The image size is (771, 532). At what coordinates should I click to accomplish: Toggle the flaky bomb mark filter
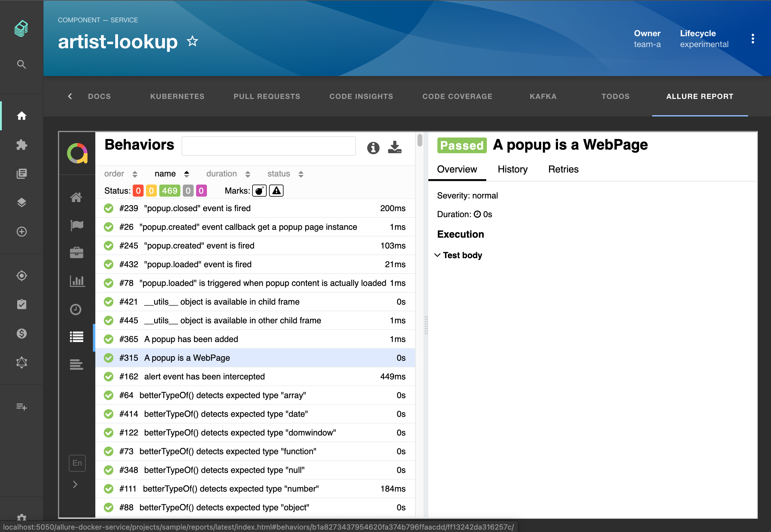point(259,191)
